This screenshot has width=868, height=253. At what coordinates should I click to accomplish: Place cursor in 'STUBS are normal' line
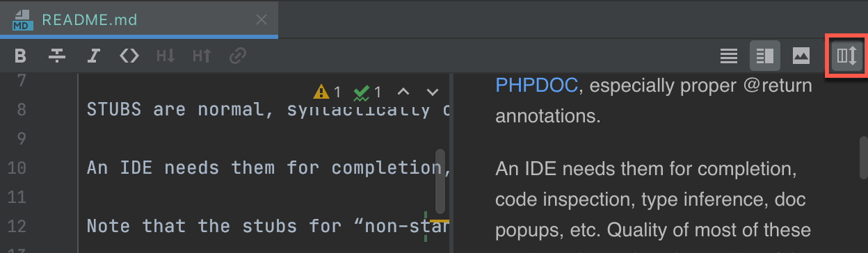click(x=268, y=109)
